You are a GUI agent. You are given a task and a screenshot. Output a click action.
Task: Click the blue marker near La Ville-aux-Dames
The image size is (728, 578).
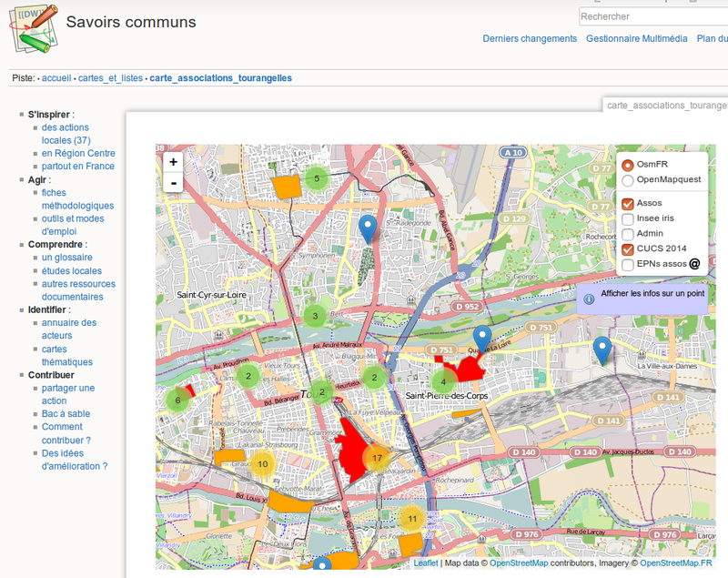pos(602,349)
